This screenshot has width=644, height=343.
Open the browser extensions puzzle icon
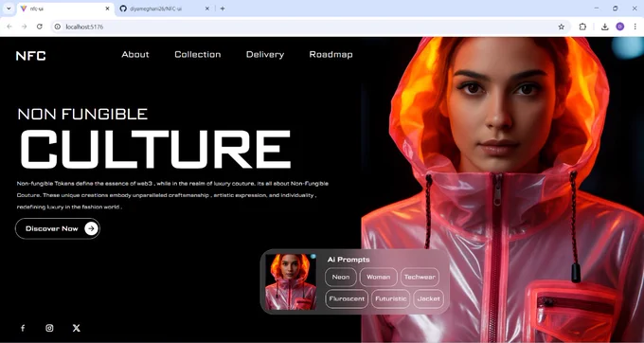582,27
